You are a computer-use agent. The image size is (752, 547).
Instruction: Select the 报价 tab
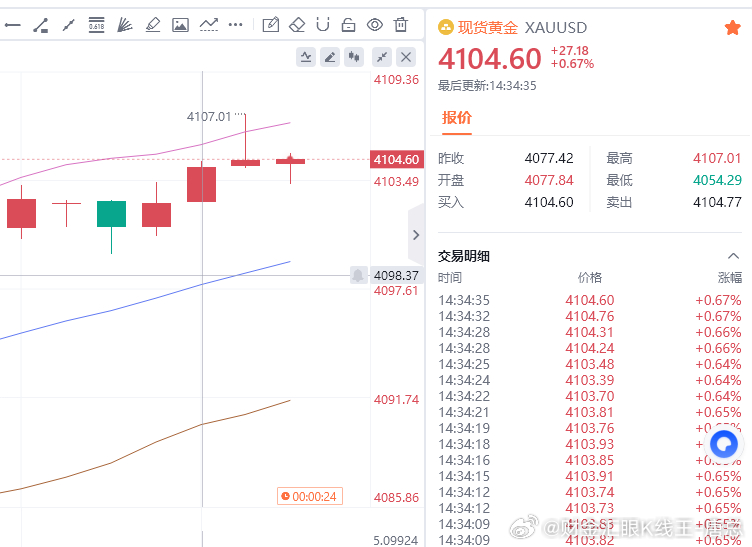click(x=457, y=118)
